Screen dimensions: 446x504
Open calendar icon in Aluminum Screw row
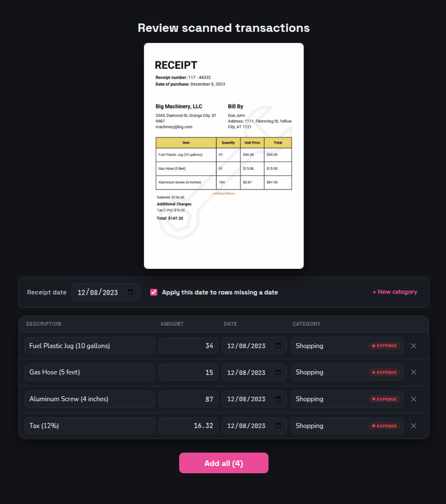coord(278,399)
